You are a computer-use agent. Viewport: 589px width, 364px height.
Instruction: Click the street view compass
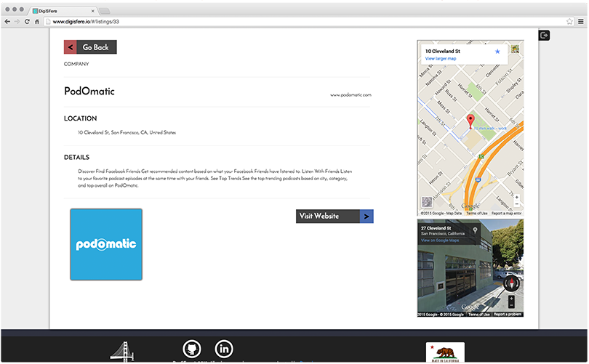pos(511,283)
